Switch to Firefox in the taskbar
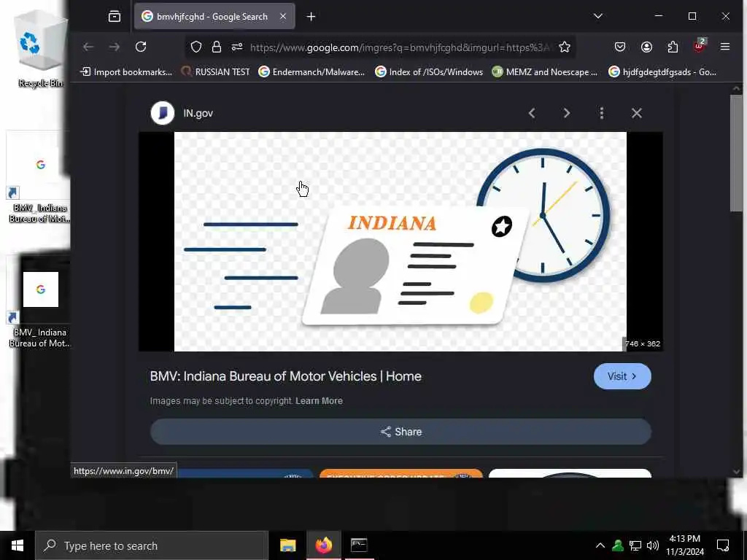The height and width of the screenshot is (560, 747). click(323, 545)
